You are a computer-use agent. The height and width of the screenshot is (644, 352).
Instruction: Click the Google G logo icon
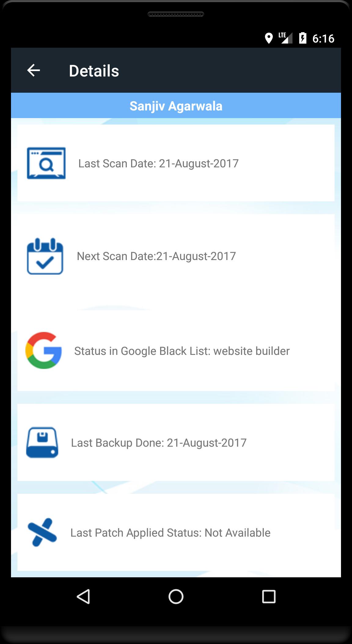[x=43, y=350]
